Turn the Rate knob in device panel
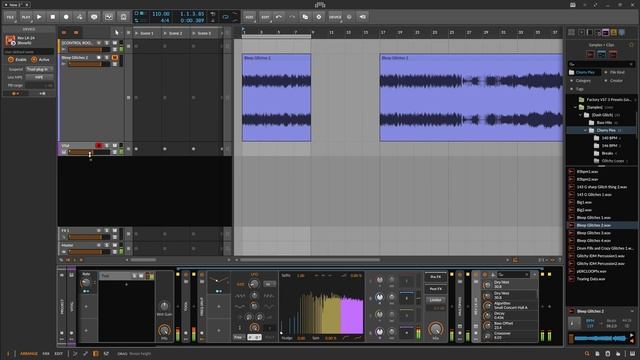 (86, 282)
